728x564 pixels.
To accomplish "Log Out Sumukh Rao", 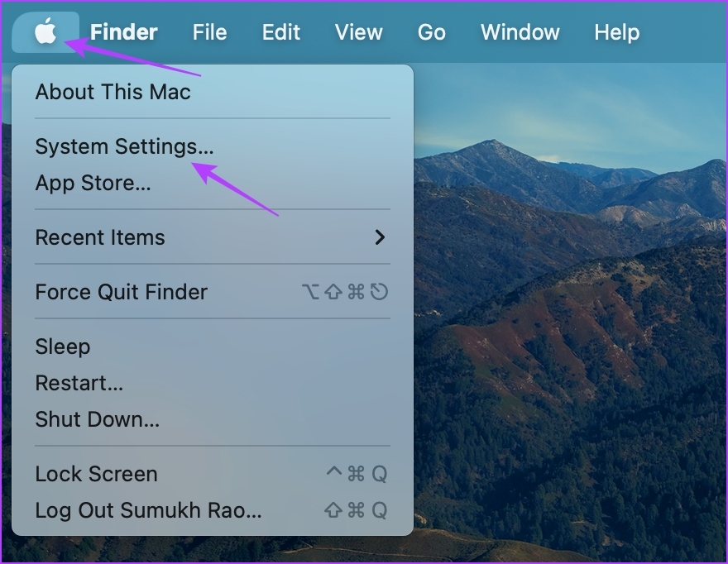I will coord(148,510).
